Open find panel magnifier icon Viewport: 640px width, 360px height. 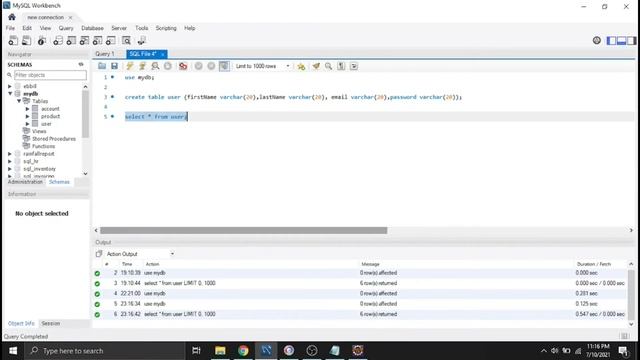(x=329, y=66)
